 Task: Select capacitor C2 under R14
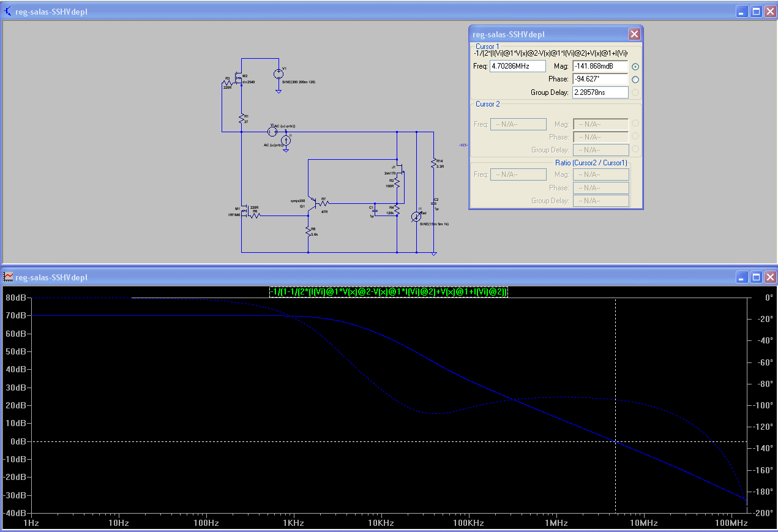tap(433, 203)
